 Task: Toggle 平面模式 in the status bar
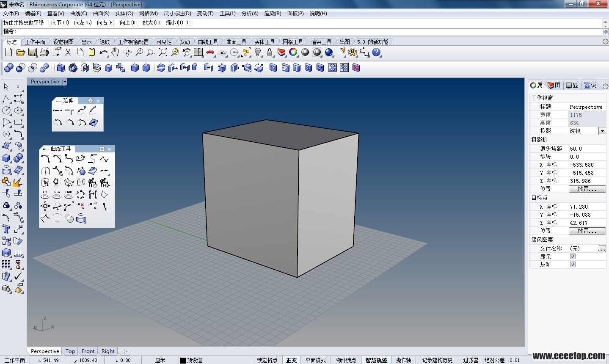click(x=316, y=360)
